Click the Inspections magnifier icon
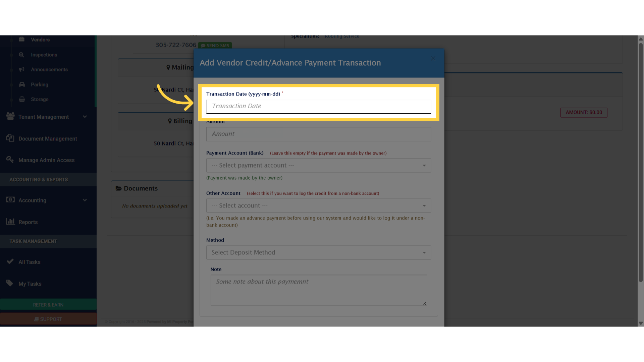 point(21,55)
